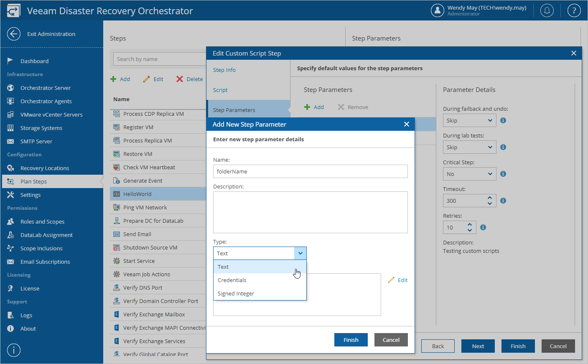The image size is (588, 364).
Task: Open During failback and undo dropdown
Action: pos(470,120)
